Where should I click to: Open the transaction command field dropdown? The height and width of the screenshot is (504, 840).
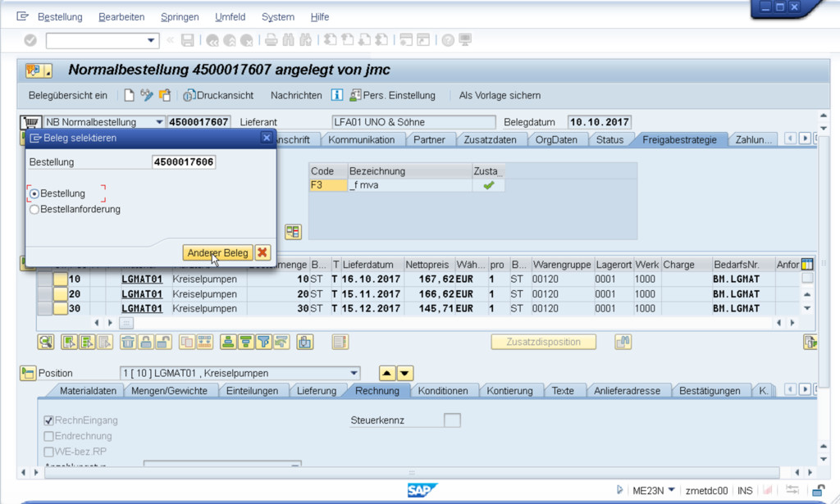pos(151,40)
